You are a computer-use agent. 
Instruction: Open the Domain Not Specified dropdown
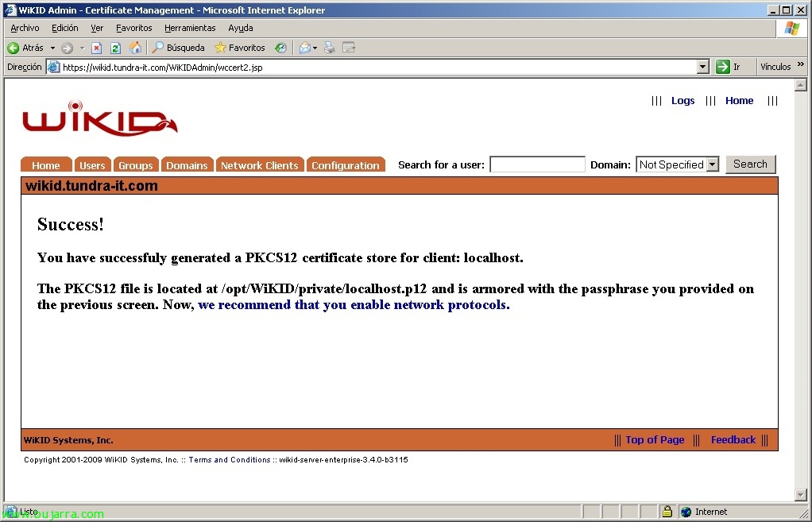point(678,164)
